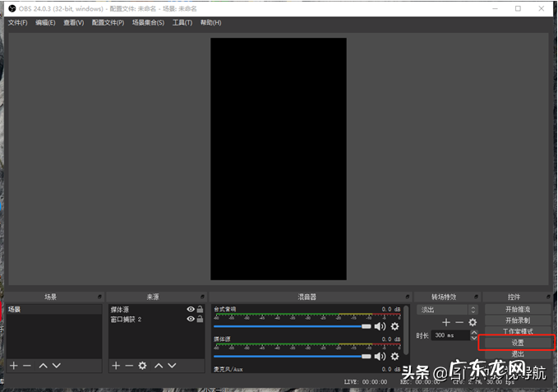Screen dimensions: 558x392
Task: Click the 开始录制 button
Action: point(518,321)
